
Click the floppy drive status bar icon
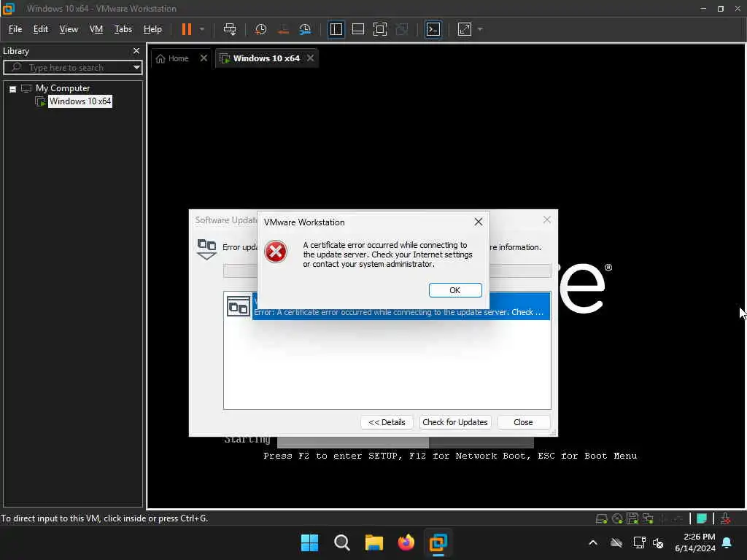632,518
